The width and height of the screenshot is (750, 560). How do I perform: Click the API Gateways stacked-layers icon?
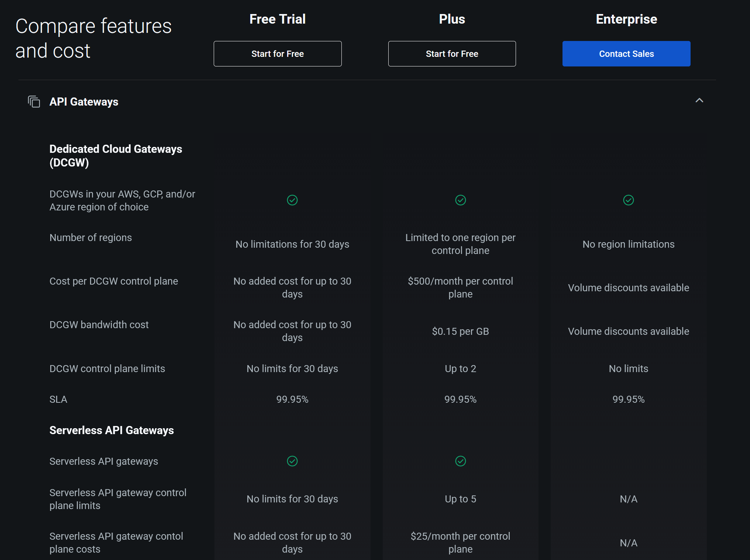tap(34, 102)
